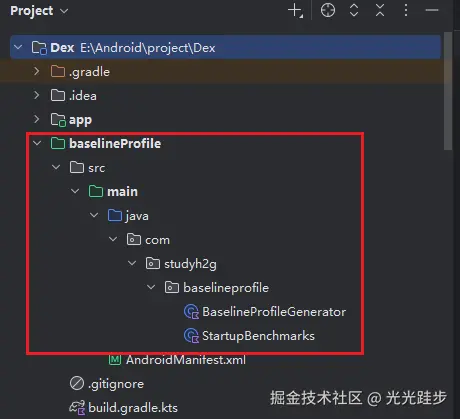This screenshot has width=460, height=419.
Task: Click the build.gradle.kts file icon
Action: 77,408
